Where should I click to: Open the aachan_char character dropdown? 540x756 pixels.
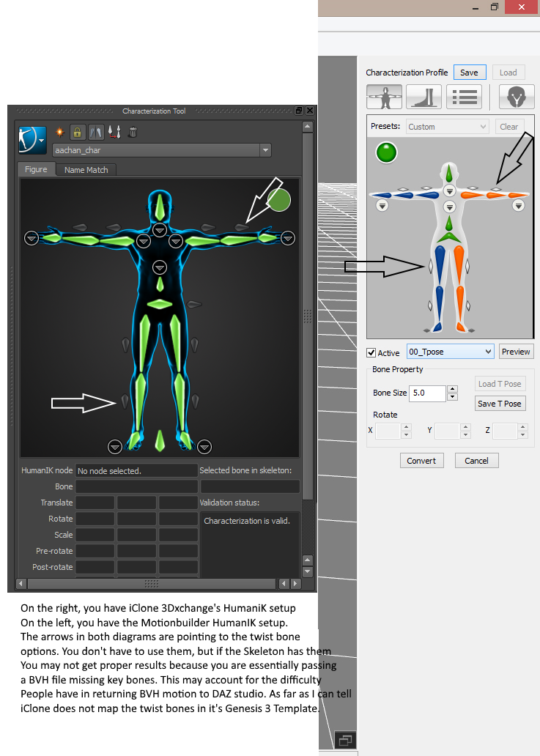pos(265,150)
